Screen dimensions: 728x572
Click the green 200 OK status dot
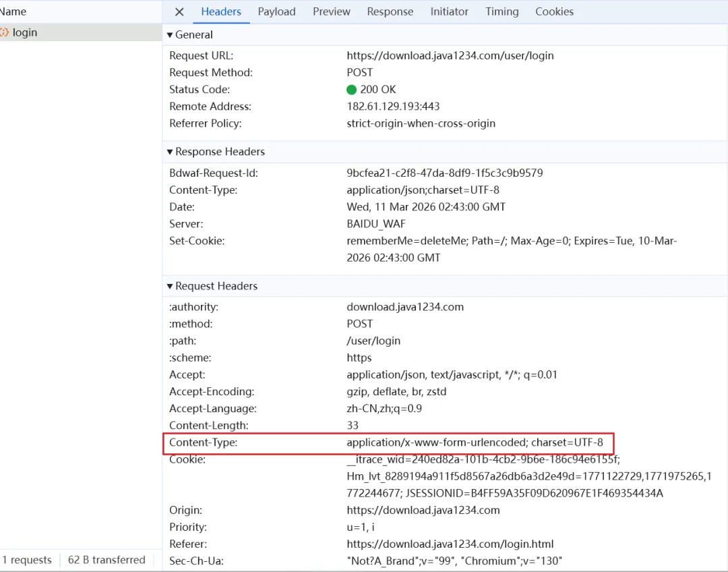pos(351,90)
